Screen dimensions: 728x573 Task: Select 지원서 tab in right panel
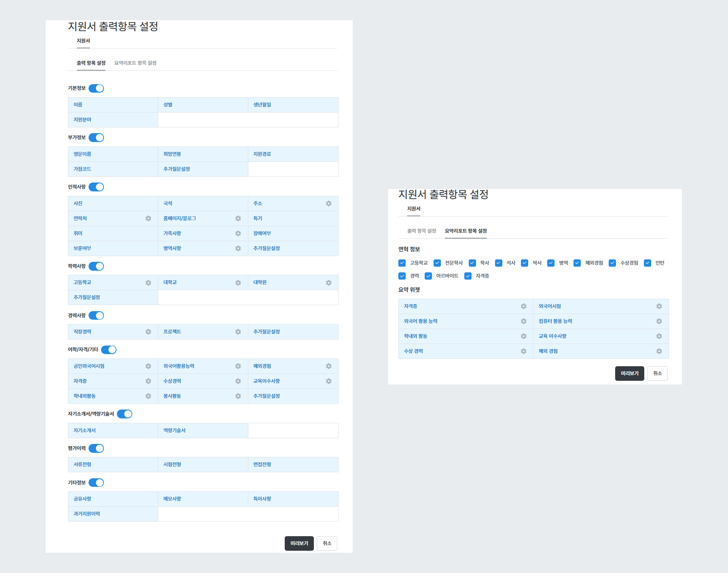click(414, 209)
